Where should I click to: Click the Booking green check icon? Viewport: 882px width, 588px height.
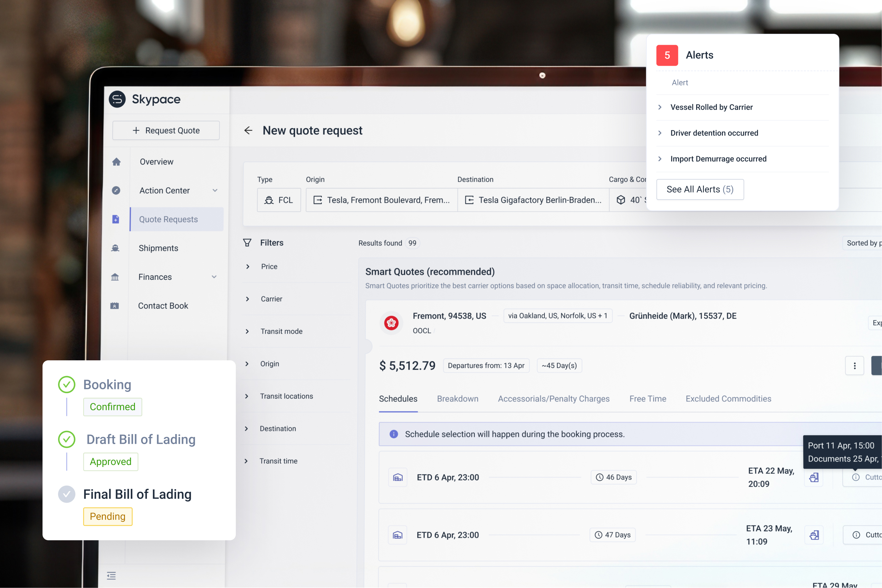[x=66, y=384]
